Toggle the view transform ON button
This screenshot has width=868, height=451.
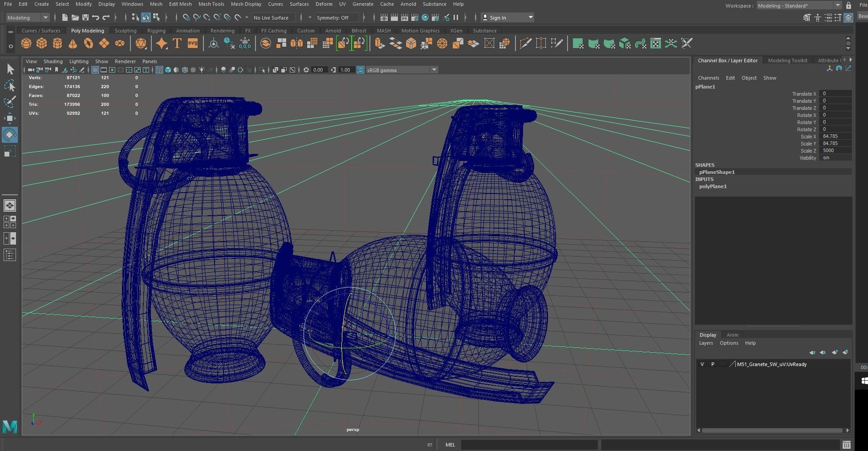pyautogui.click(x=361, y=70)
